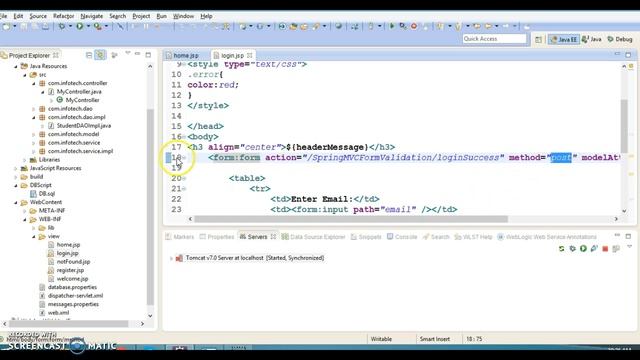Open Servers view menu chevron
Image resolution: width=640 pixels, height=360 pixels.
pos(629,247)
